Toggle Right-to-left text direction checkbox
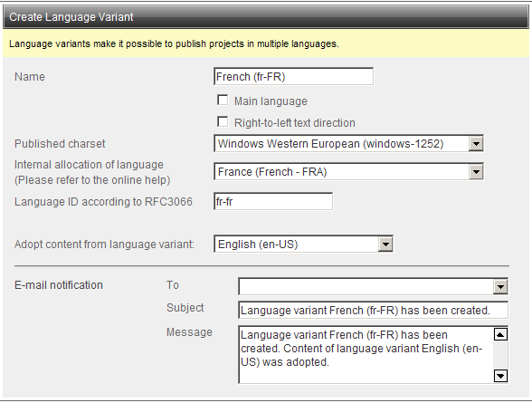 223,122
